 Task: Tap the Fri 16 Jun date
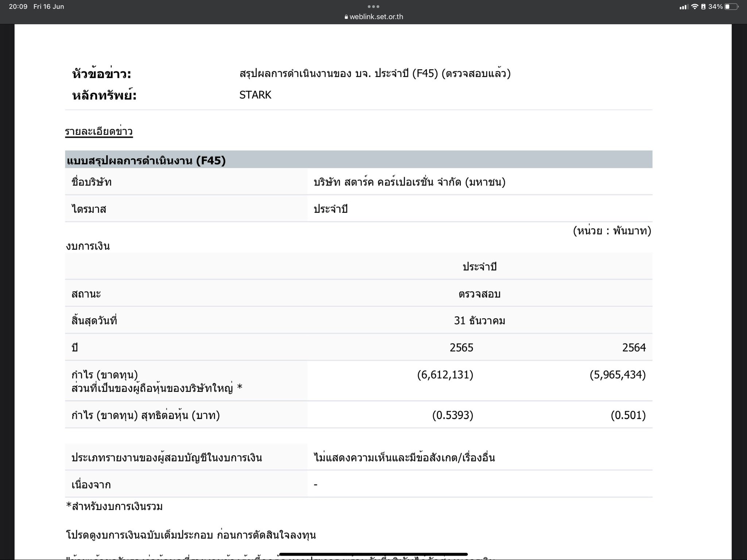49,7
